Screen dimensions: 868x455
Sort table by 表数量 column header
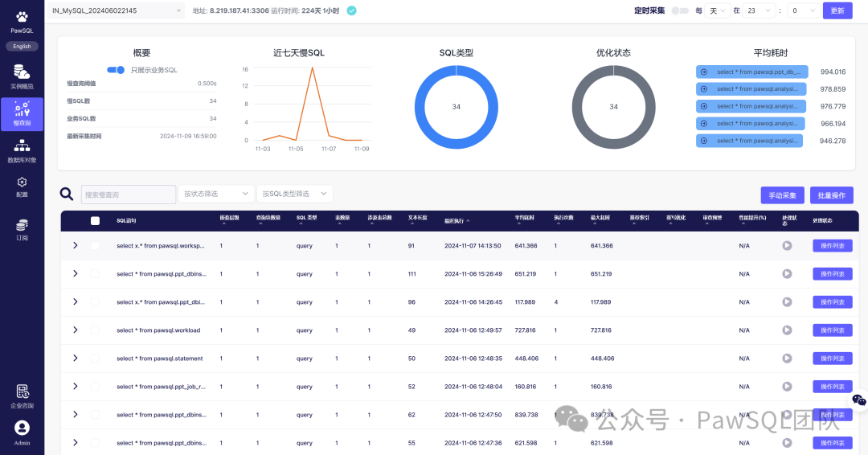[x=342, y=219]
